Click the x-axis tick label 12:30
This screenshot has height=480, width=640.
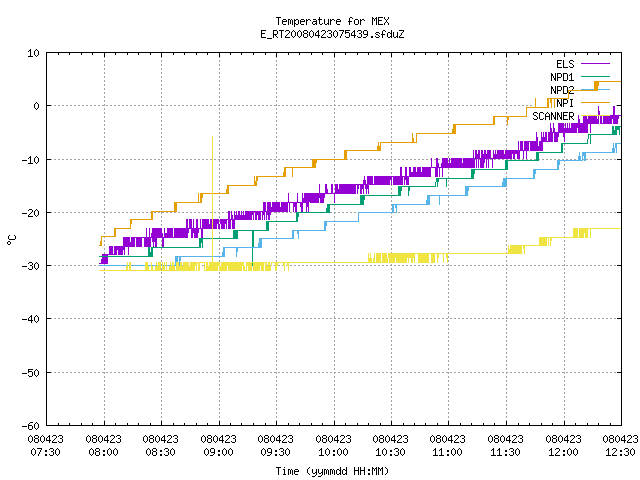click(621, 452)
